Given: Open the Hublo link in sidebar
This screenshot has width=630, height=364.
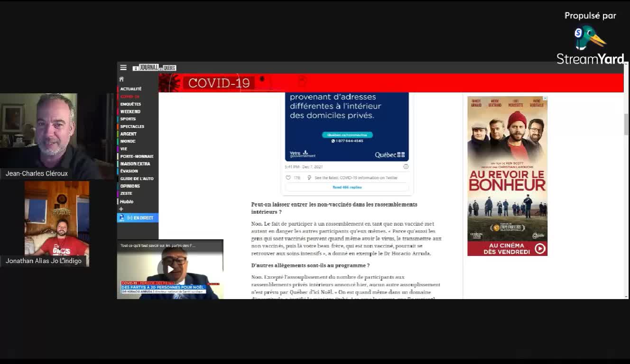Looking at the screenshot, I should tap(127, 201).
